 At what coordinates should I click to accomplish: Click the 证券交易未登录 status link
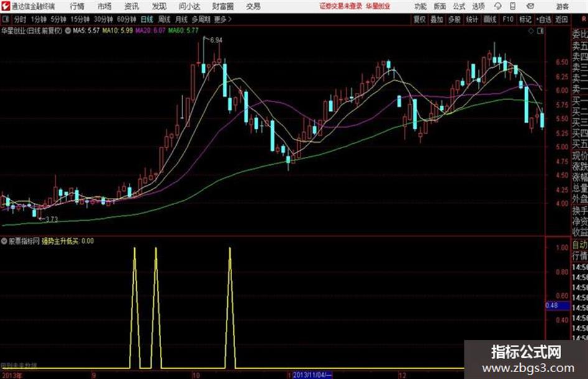[x=341, y=6]
